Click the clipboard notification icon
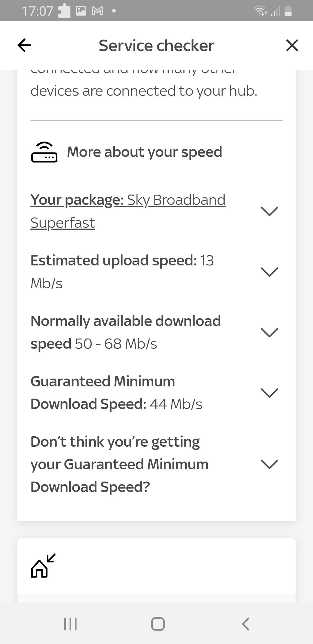Screen dimensions: 313x644 point(64,10)
